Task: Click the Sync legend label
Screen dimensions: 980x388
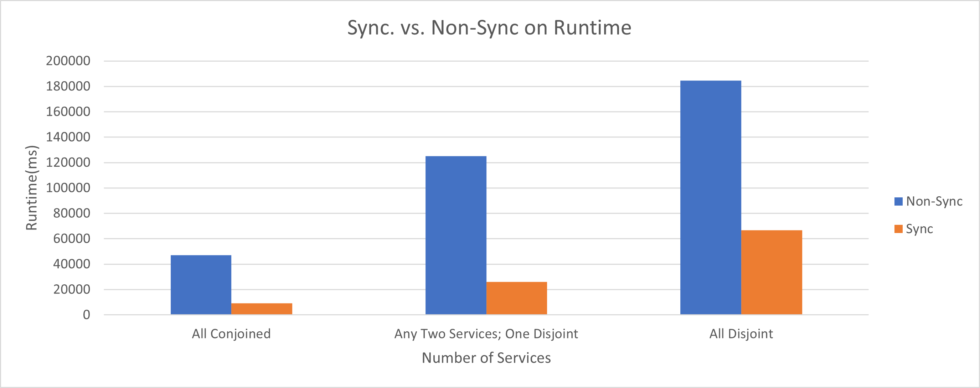Action: (919, 229)
